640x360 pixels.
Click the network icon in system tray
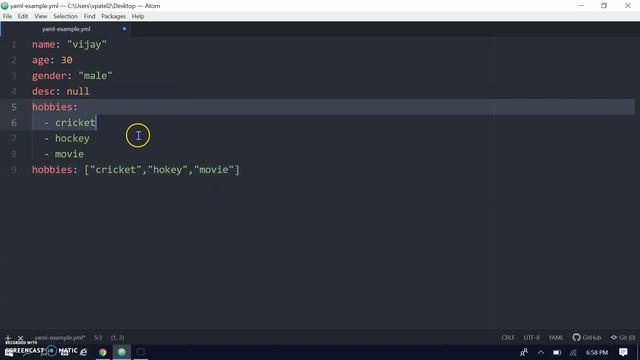coord(573,352)
